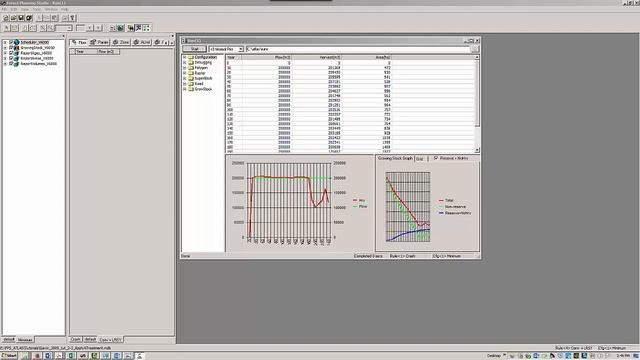Expand the GrowingStock_V6000 tree node

click(5, 47)
